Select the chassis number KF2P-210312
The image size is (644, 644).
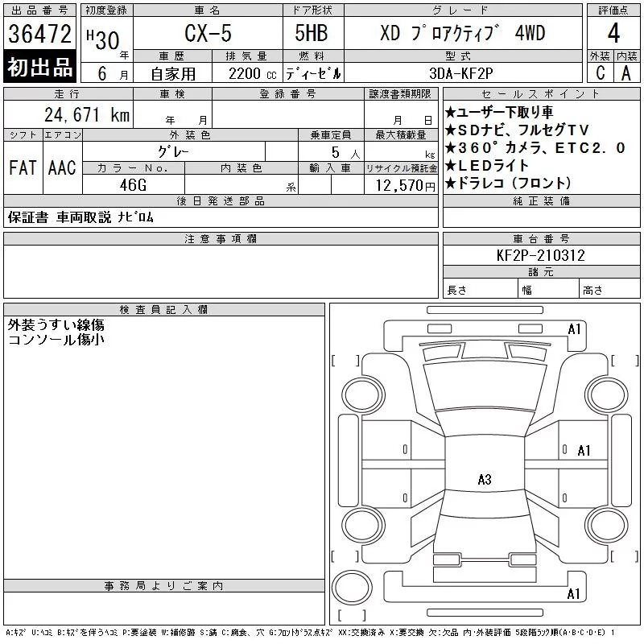(541, 255)
